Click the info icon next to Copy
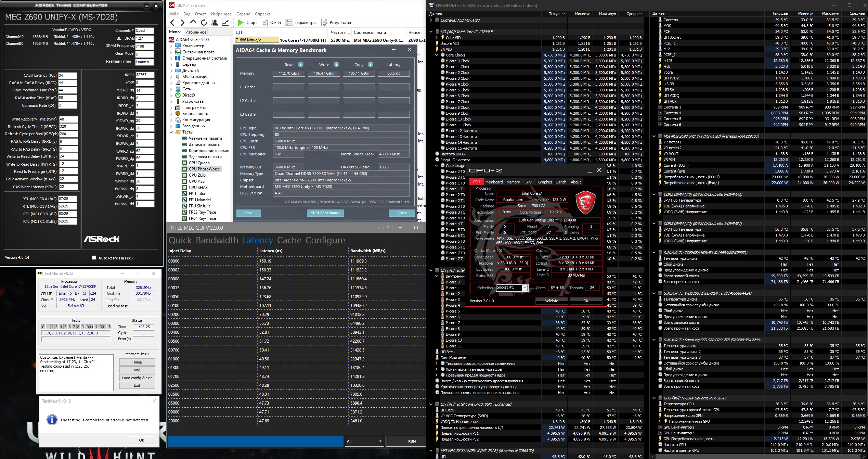 click(x=371, y=64)
